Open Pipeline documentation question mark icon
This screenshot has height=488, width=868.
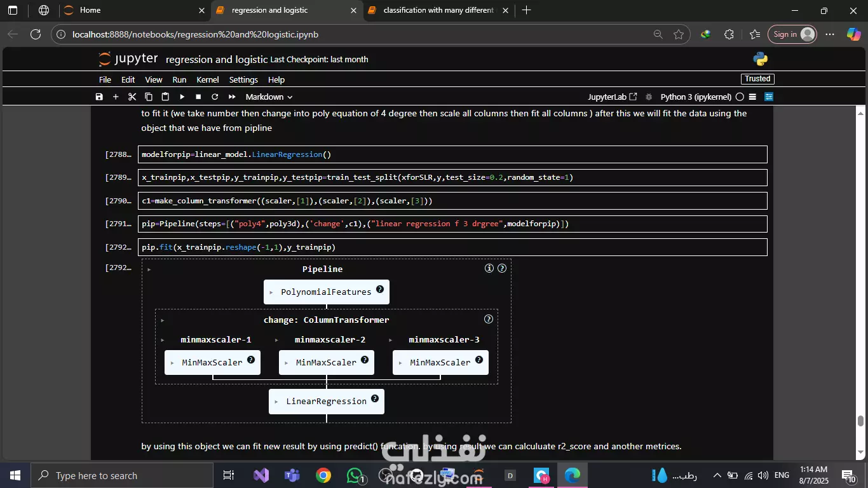pyautogui.click(x=502, y=268)
